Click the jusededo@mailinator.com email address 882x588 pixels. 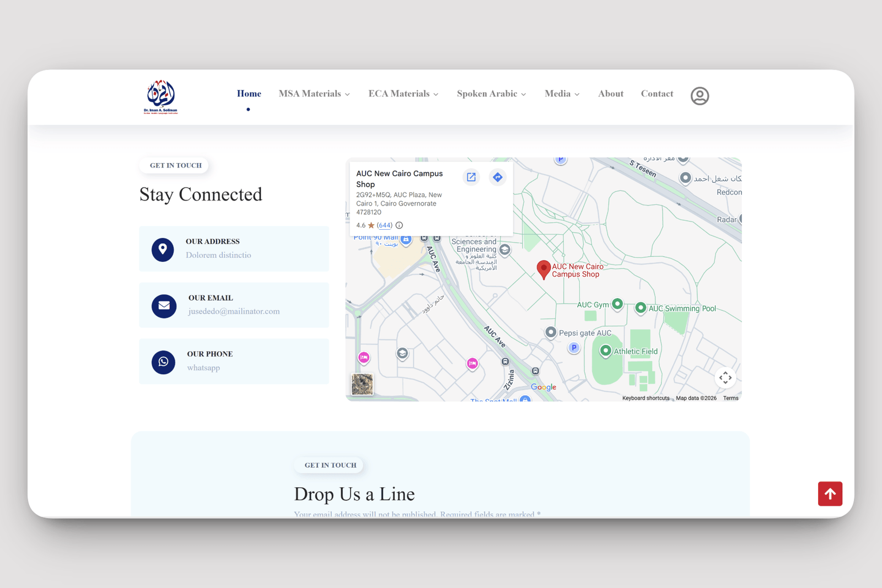pyautogui.click(x=234, y=311)
